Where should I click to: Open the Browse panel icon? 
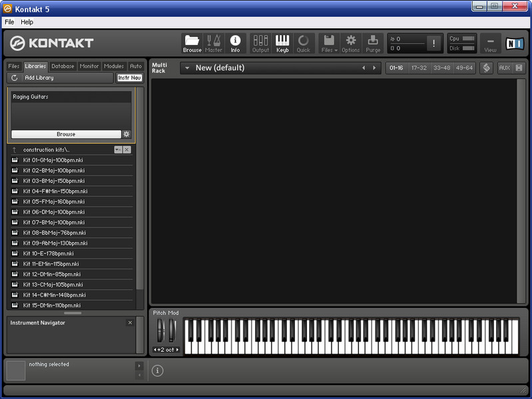tap(192, 44)
